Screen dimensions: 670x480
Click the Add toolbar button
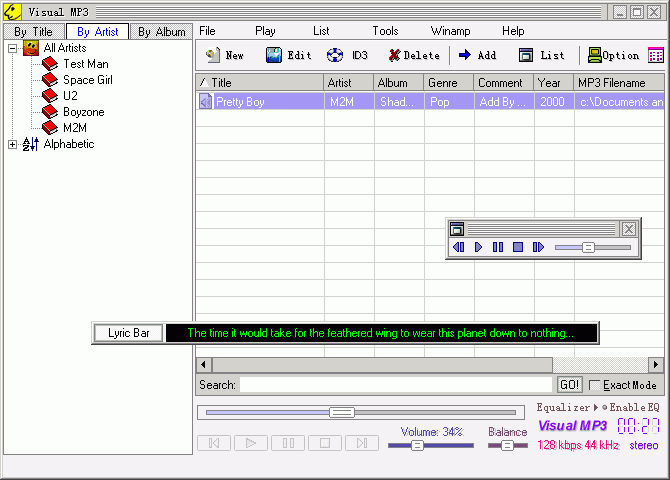[477, 55]
